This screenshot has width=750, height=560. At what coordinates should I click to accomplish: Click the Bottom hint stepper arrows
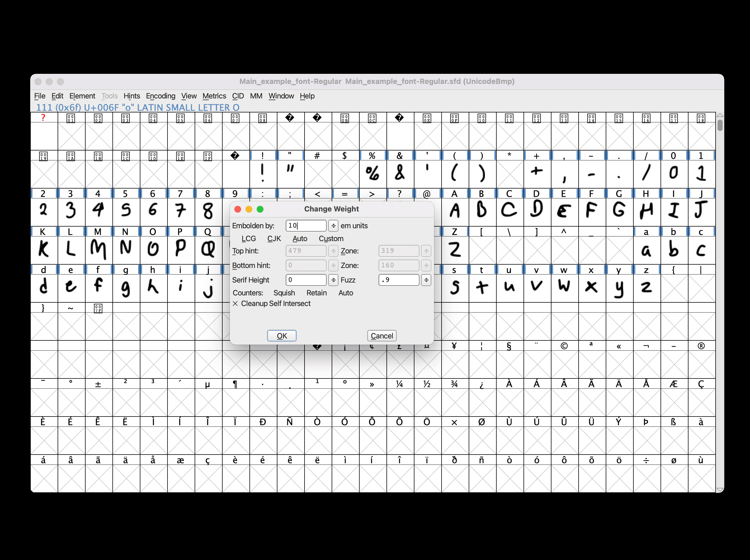pyautogui.click(x=334, y=265)
